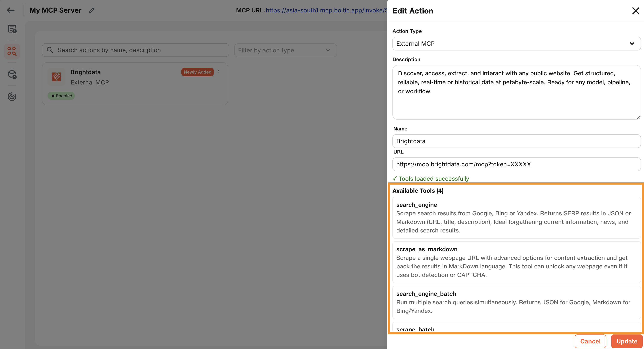644x349 pixels.
Task: Open the logs sidebar icon
Action: 12,29
